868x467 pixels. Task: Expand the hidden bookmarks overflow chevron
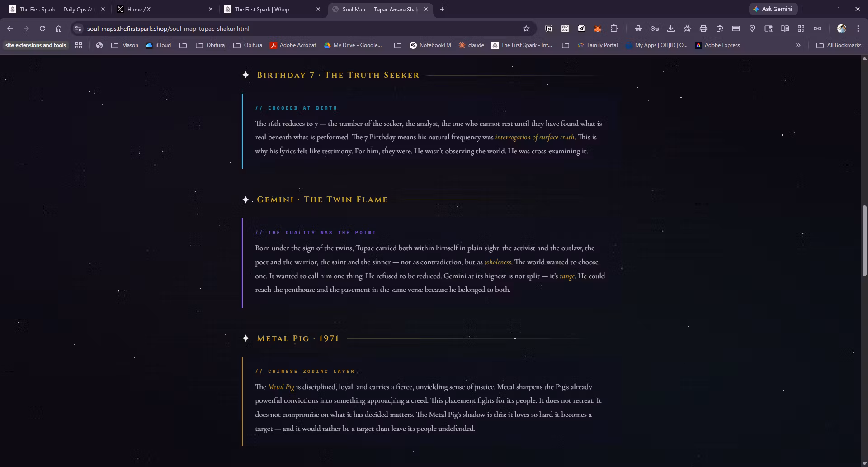click(x=798, y=45)
